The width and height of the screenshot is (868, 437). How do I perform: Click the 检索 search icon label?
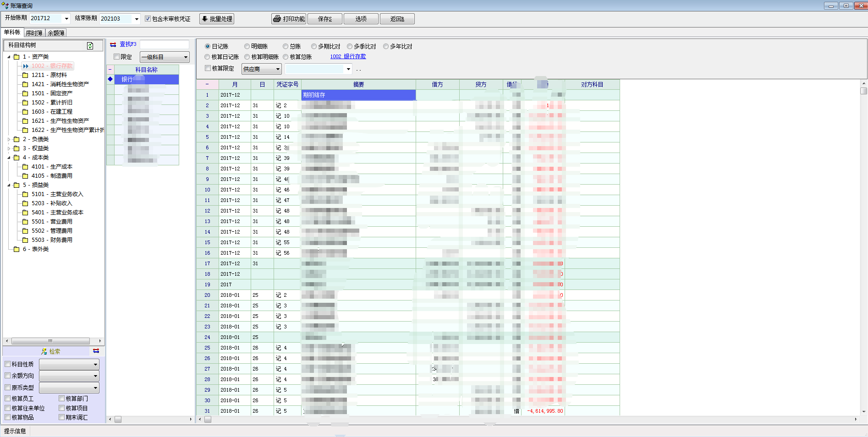pyautogui.click(x=50, y=351)
